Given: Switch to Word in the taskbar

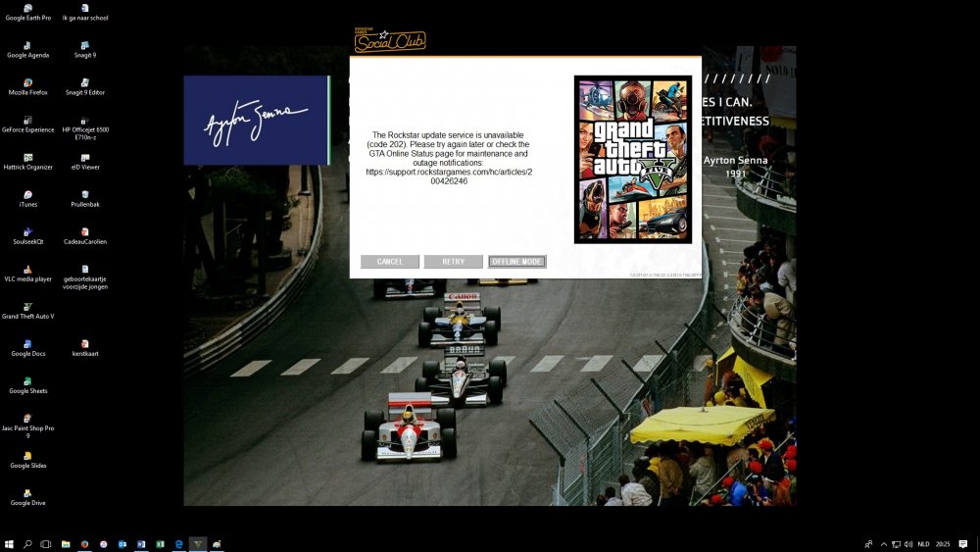Looking at the screenshot, I should (x=141, y=544).
